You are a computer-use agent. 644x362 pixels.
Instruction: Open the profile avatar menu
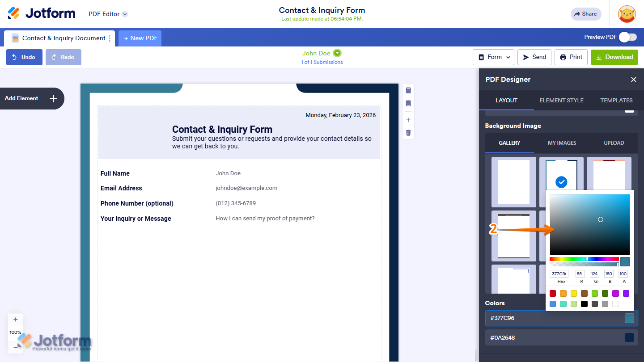click(627, 14)
